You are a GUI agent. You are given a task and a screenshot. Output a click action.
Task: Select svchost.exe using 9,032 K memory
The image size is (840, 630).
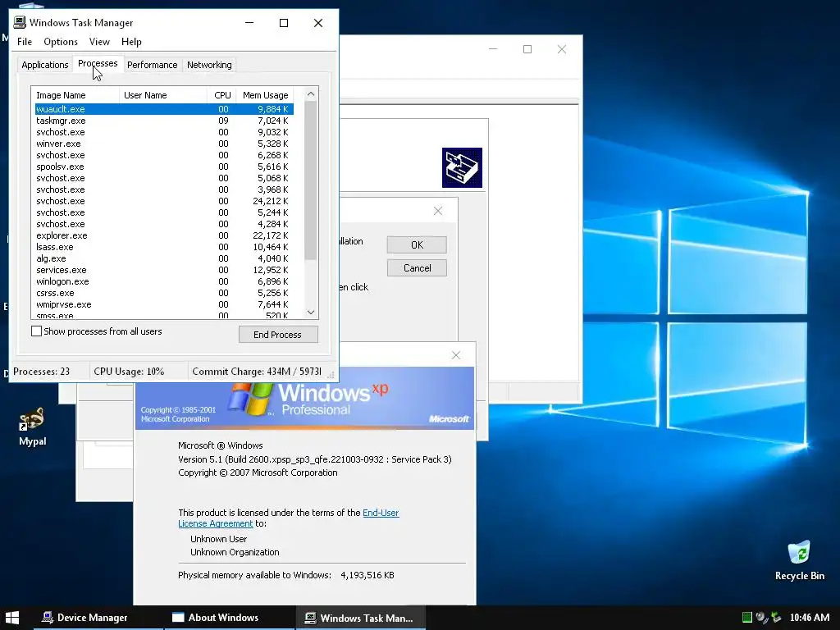click(x=164, y=132)
